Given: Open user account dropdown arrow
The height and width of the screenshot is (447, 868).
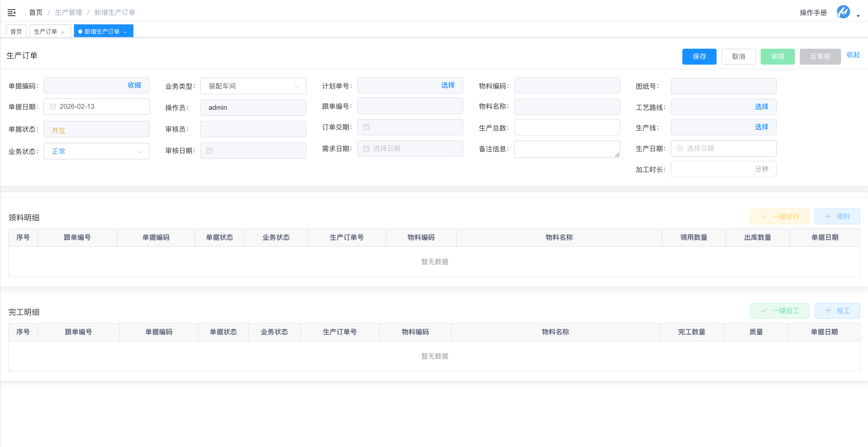Looking at the screenshot, I should coord(858,15).
